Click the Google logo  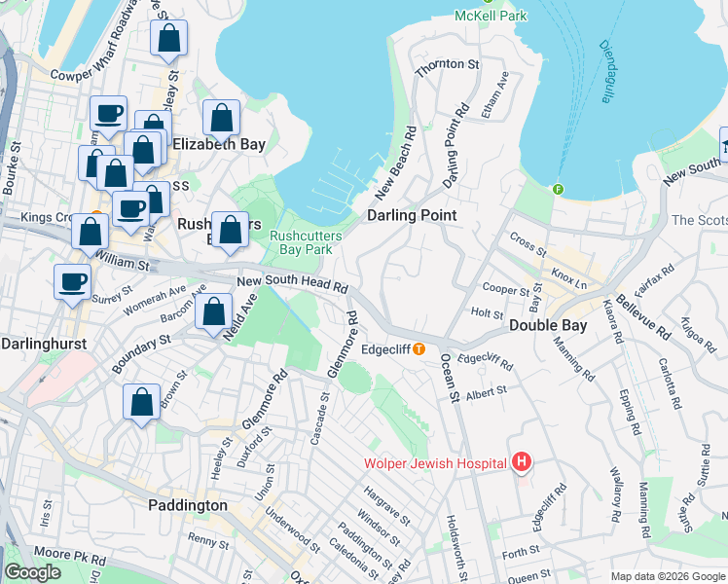point(33,572)
